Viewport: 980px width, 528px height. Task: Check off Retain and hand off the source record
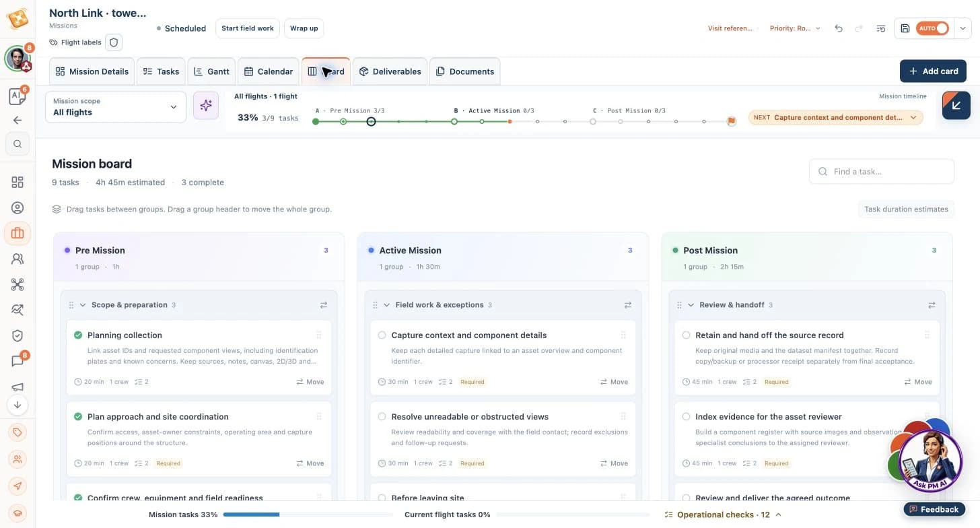[x=686, y=335]
